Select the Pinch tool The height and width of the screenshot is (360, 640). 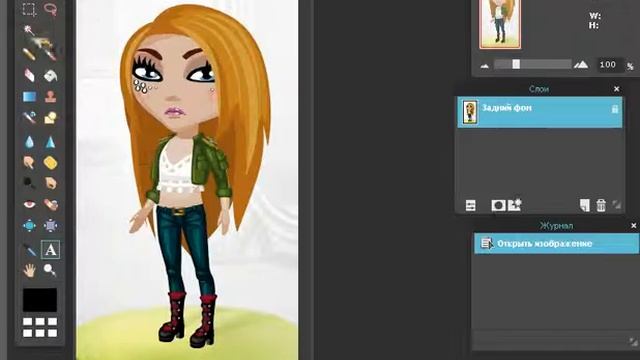(50, 225)
